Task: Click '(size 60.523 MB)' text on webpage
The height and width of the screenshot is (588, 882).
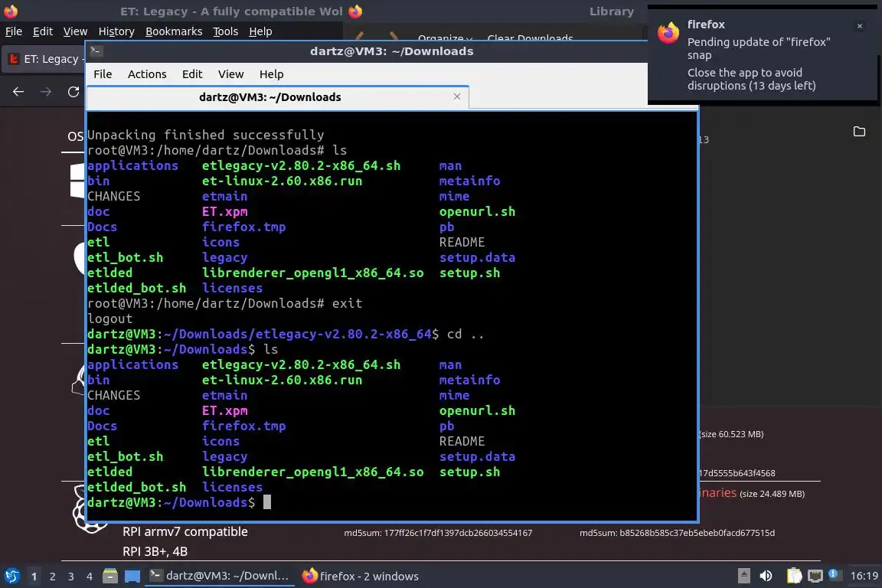Action: (732, 434)
